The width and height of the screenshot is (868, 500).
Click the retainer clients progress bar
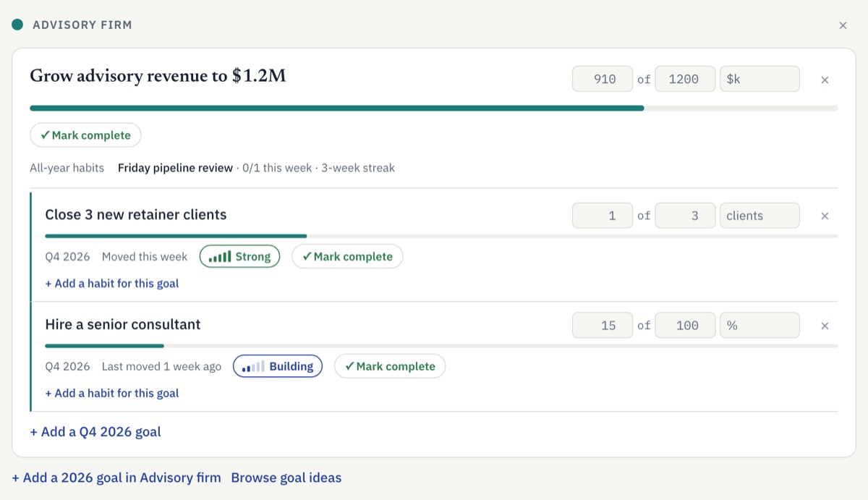441,236
